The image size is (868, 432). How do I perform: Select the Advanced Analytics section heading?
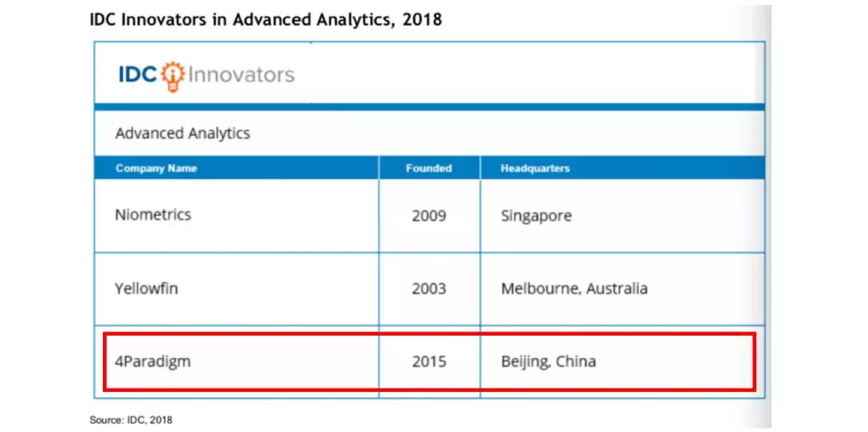[182, 133]
